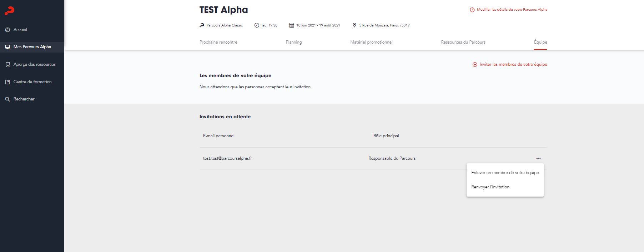Click the address 5 Rue de Mouzaïa text
Image resolution: width=644 pixels, height=252 pixels.
(x=384, y=25)
